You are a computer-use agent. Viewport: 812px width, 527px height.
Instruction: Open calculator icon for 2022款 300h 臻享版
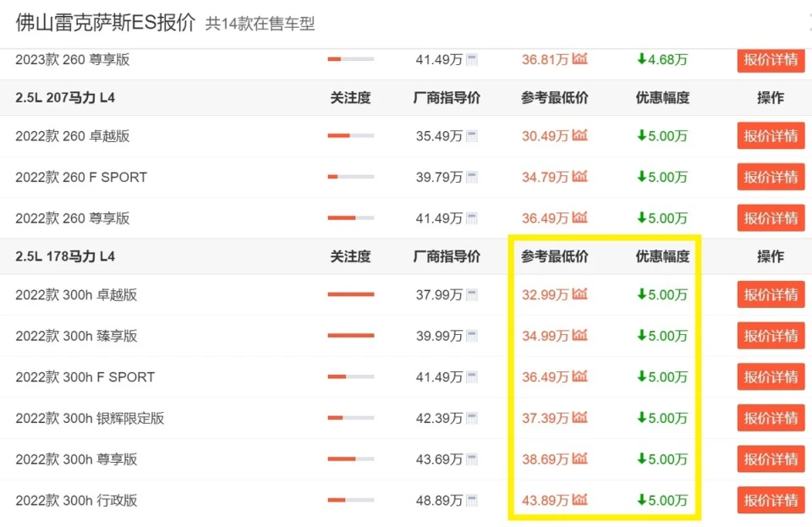click(x=472, y=336)
